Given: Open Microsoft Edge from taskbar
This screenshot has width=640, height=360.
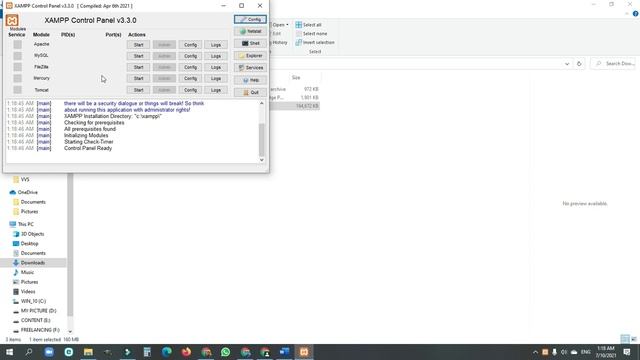Looking at the screenshot, I should coord(167,352).
